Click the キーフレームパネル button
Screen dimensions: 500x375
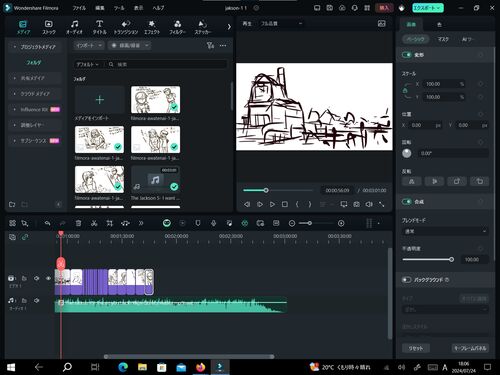(470, 348)
